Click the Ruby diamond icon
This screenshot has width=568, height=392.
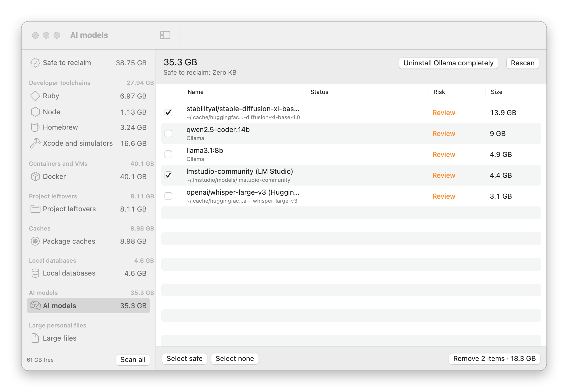pyautogui.click(x=35, y=96)
